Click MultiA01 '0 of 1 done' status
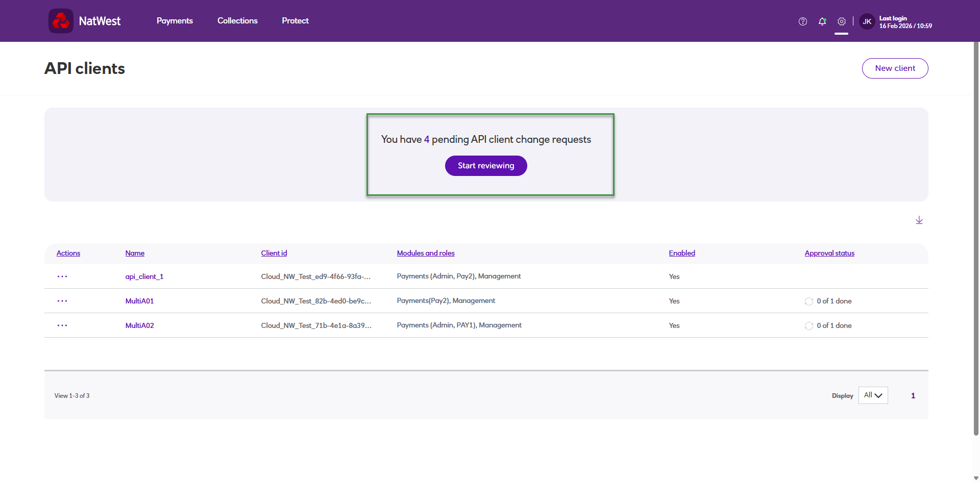This screenshot has height=482, width=980. pos(834,301)
